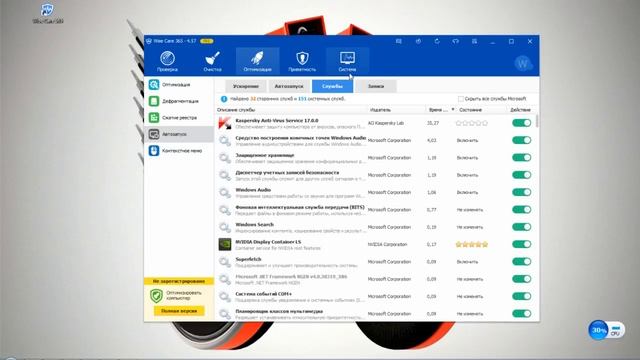Sort by Состояние column header
Viewport: 640px width, 360px height.
[470, 110]
